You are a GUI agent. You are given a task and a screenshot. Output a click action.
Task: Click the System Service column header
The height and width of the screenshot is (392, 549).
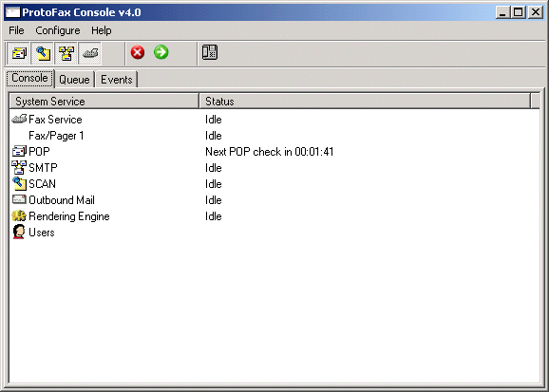tap(104, 102)
